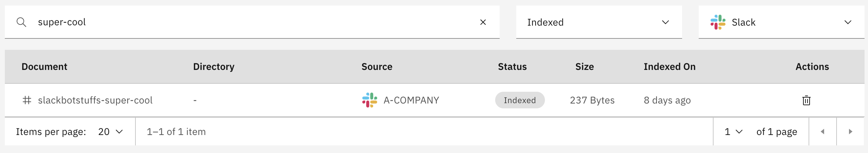The image size is (868, 153).
Task: Click the Indexed status badge
Action: pos(520,100)
